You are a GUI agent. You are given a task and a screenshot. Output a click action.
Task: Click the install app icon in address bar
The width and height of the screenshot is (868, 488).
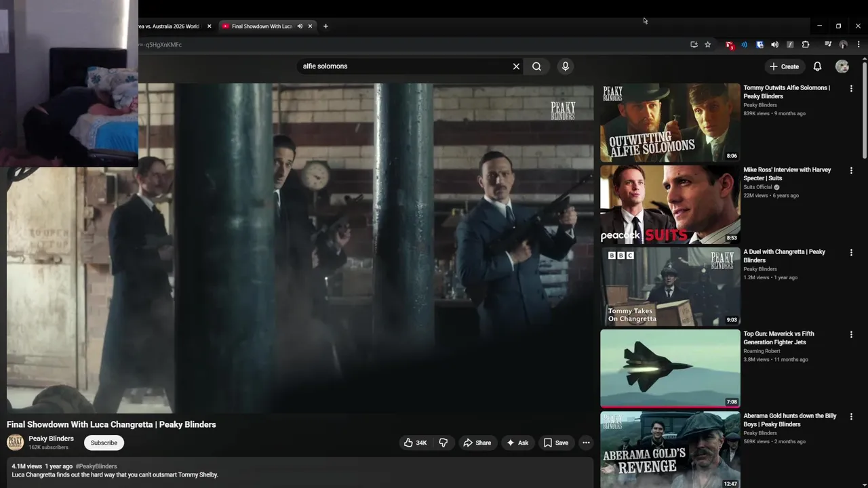point(694,45)
